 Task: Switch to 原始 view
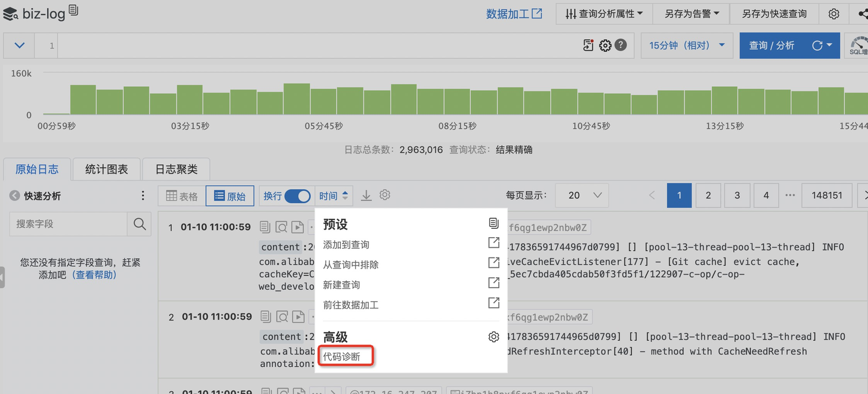(x=230, y=196)
